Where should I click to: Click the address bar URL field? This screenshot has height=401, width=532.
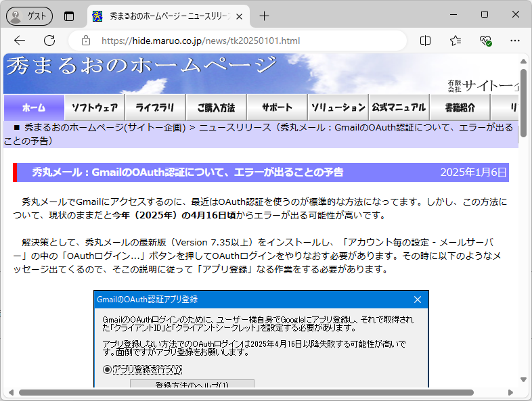[237, 41]
